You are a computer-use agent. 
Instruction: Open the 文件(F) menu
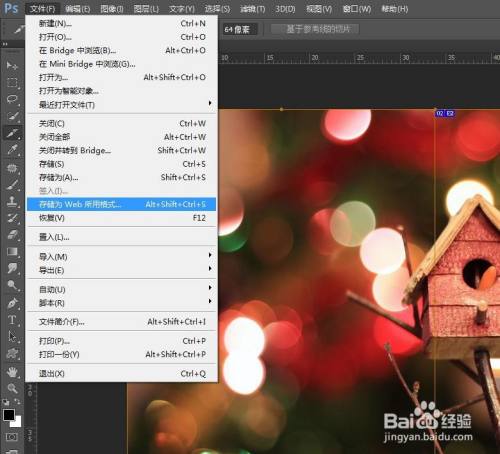(x=42, y=9)
